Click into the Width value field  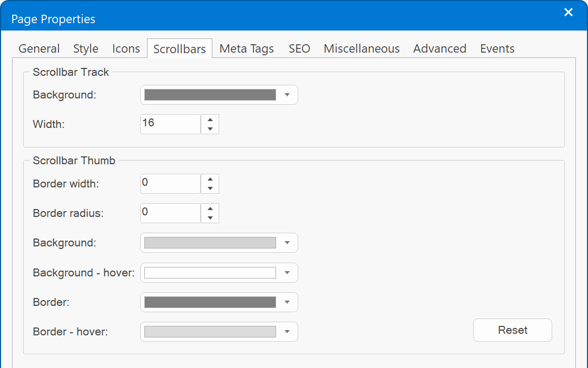(x=170, y=124)
